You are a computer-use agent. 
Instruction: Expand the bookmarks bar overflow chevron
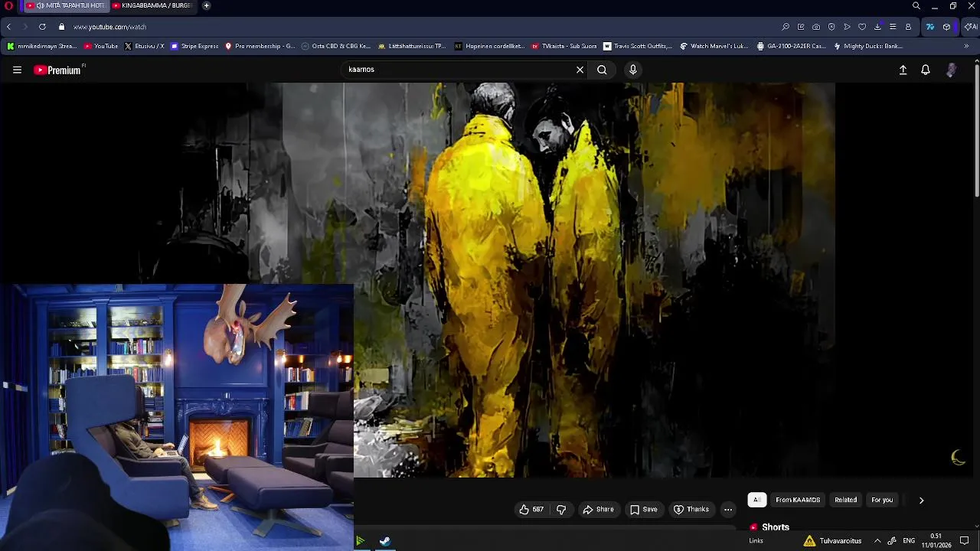click(966, 46)
